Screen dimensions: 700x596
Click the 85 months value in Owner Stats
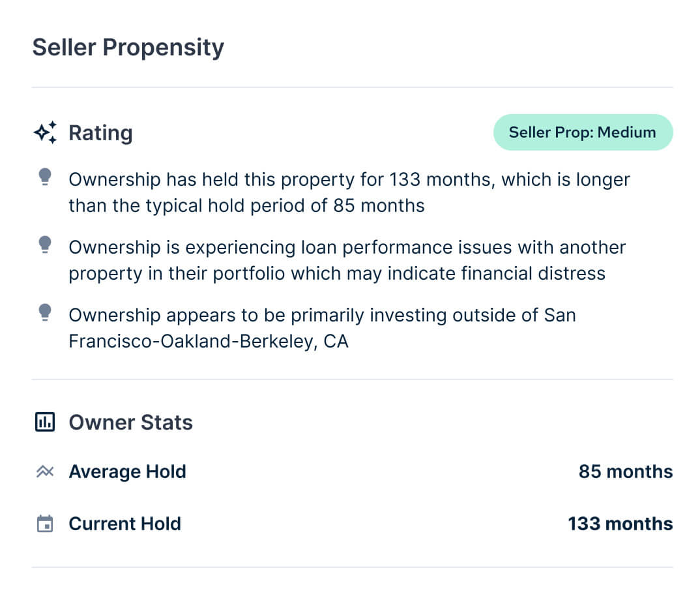(x=625, y=471)
